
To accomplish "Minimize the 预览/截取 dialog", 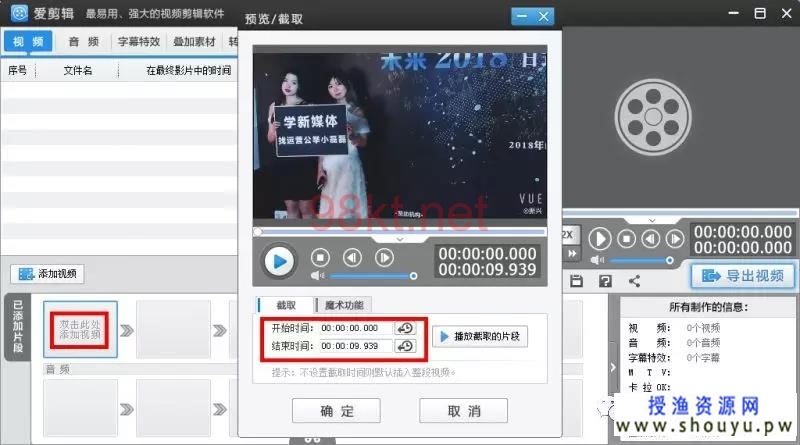I will point(522,16).
